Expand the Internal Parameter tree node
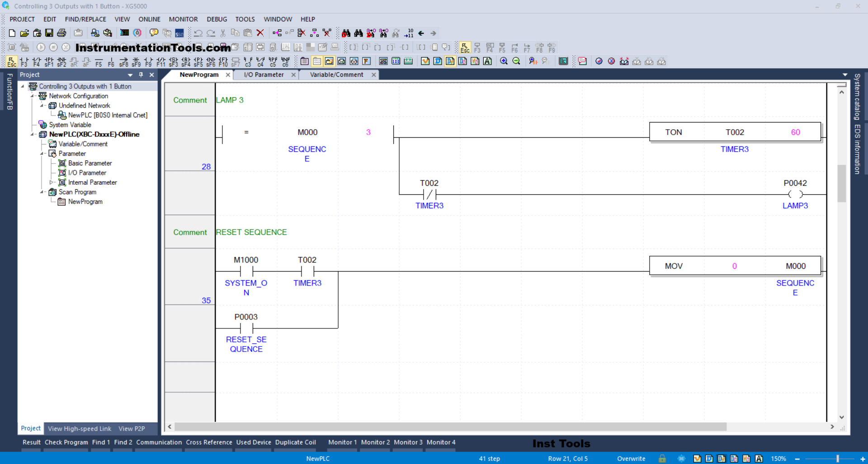This screenshot has height=464, width=868. coord(51,183)
